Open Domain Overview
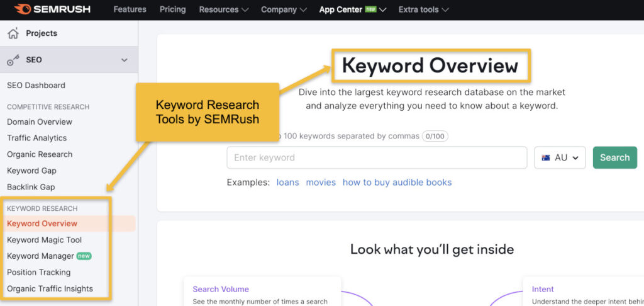The image size is (644, 306). [x=40, y=122]
